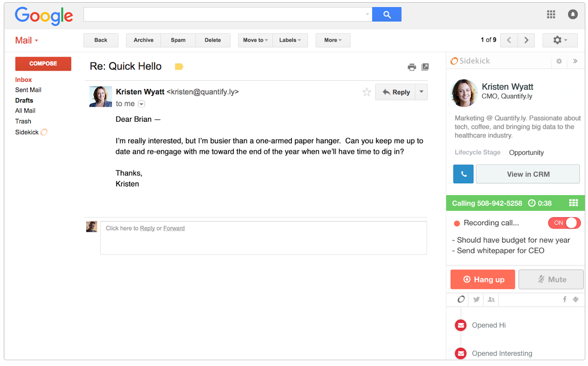
Task: Mute the active call
Action: click(x=551, y=279)
